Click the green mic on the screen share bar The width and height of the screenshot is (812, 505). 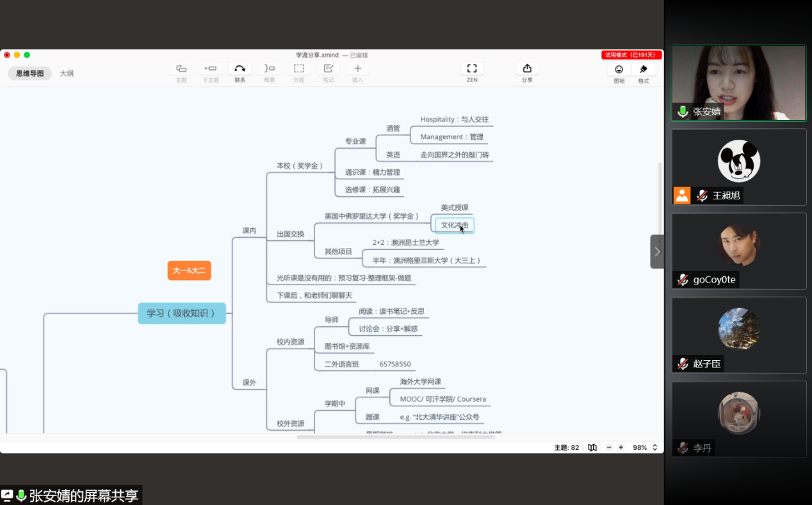pos(21,495)
